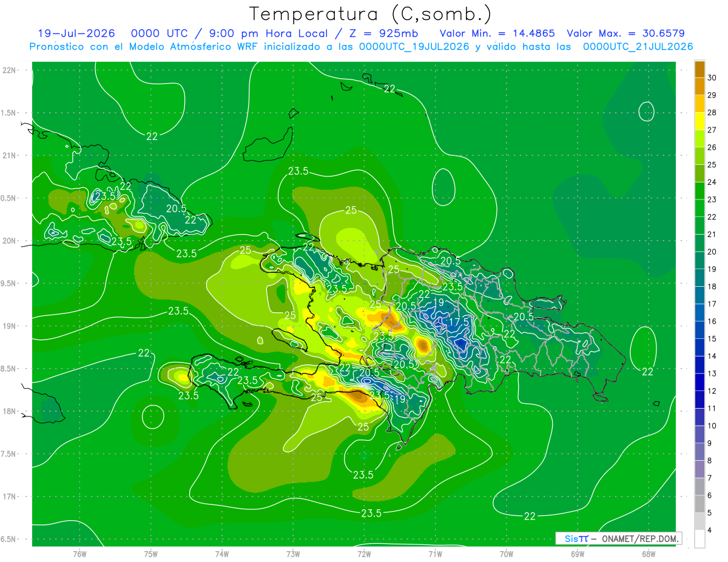728x562 pixels.
Task: Click the "Valor Max. = 30.6579" value
Action: click(x=625, y=33)
